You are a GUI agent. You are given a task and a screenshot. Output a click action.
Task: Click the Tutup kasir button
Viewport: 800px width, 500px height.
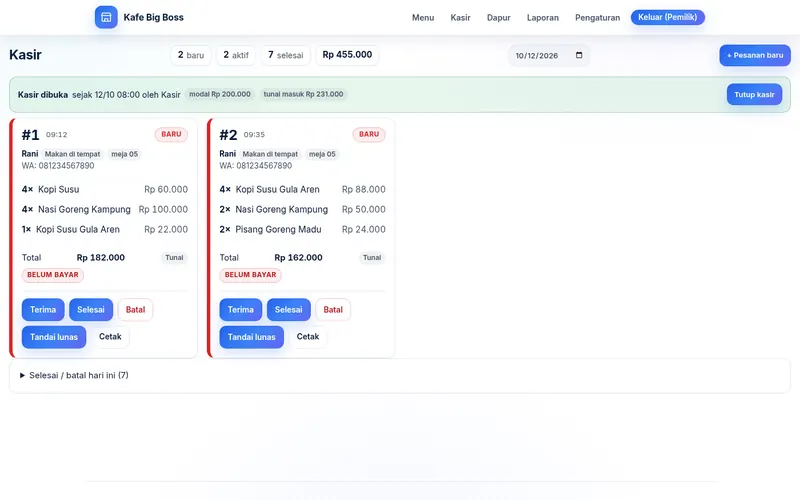(754, 94)
